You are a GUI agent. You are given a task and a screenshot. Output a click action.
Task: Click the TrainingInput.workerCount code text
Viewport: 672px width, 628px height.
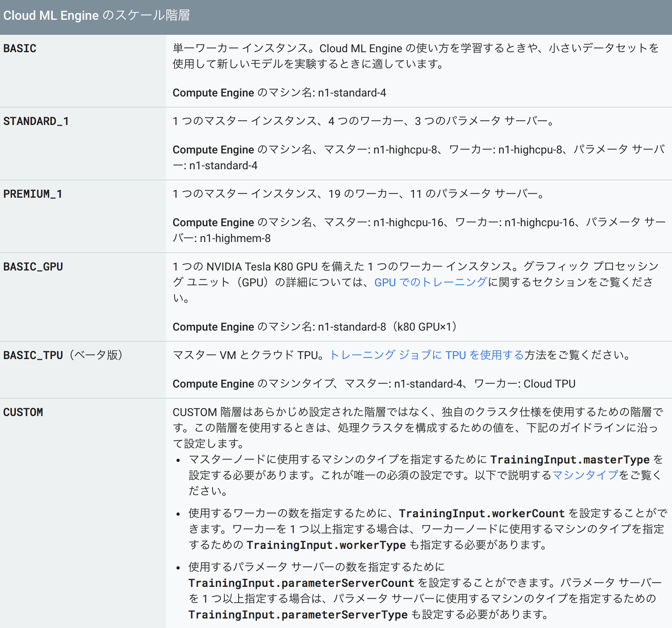481,513
